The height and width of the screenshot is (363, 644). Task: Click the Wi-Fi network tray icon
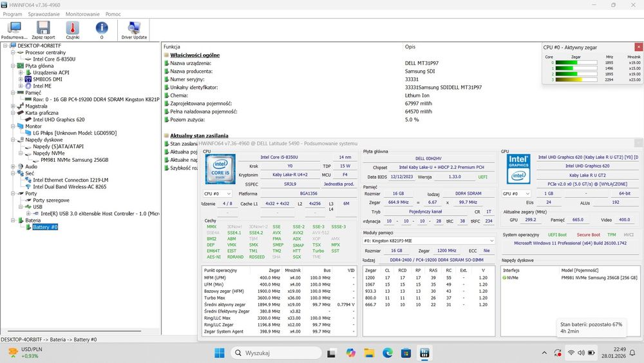tap(571, 353)
